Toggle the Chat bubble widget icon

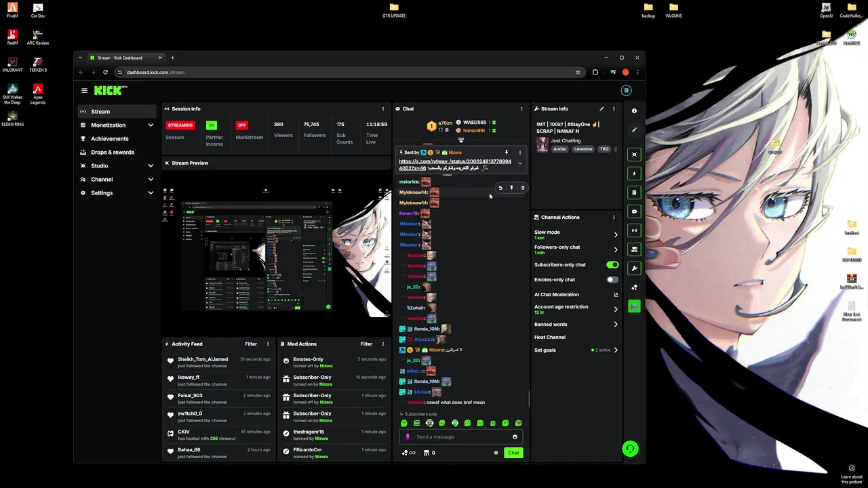point(635,211)
